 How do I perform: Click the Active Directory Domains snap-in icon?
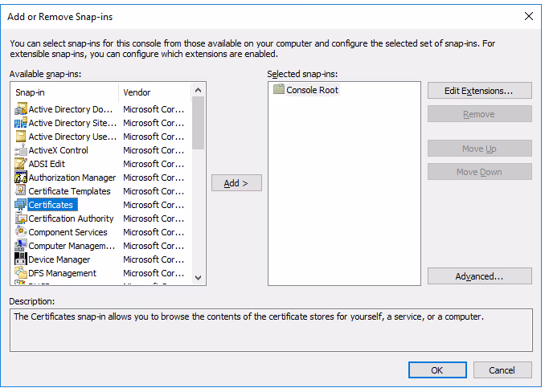(21, 109)
